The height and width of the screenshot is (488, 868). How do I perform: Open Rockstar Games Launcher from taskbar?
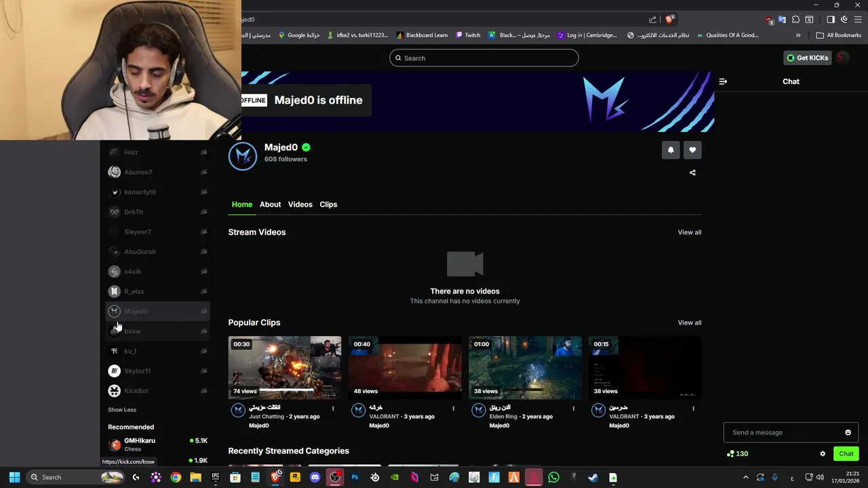295,477
